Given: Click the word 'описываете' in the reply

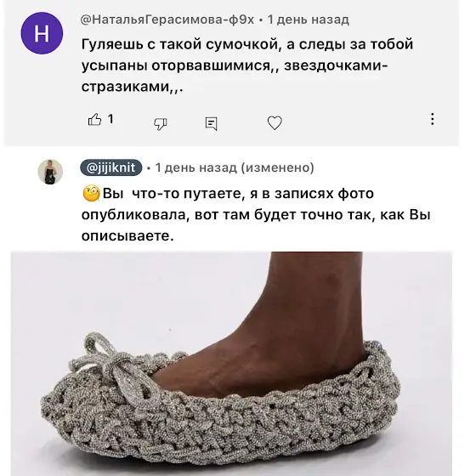Looking at the screenshot, I should pyautogui.click(x=126, y=236).
